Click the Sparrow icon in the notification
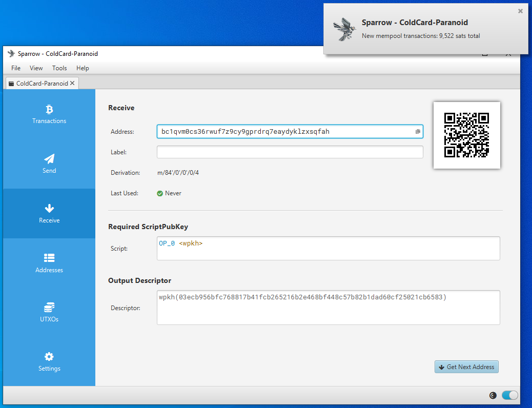 pyautogui.click(x=344, y=29)
